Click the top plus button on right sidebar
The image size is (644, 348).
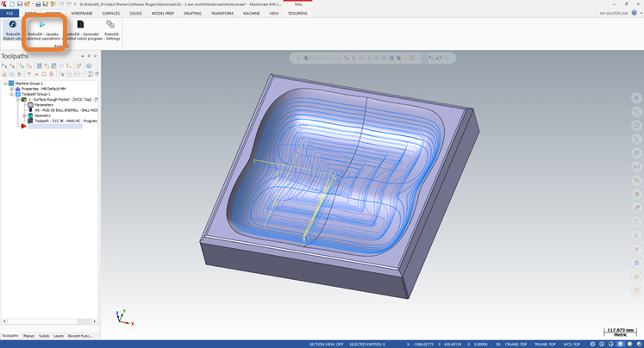[x=636, y=98]
